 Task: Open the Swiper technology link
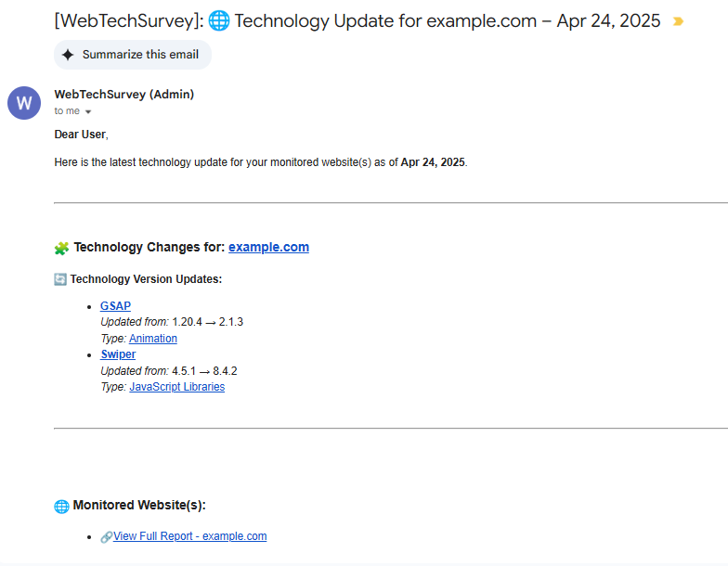118,354
